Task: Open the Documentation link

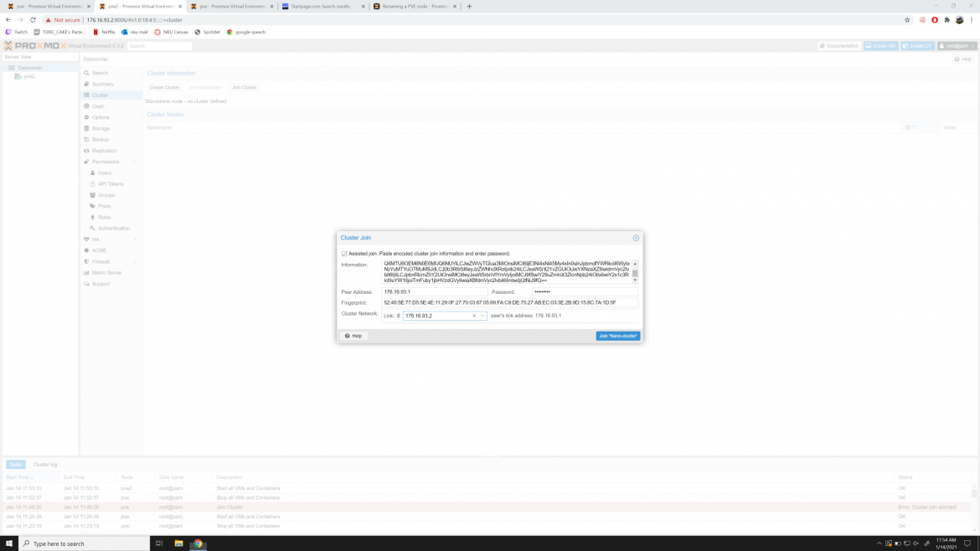Action: (839, 45)
